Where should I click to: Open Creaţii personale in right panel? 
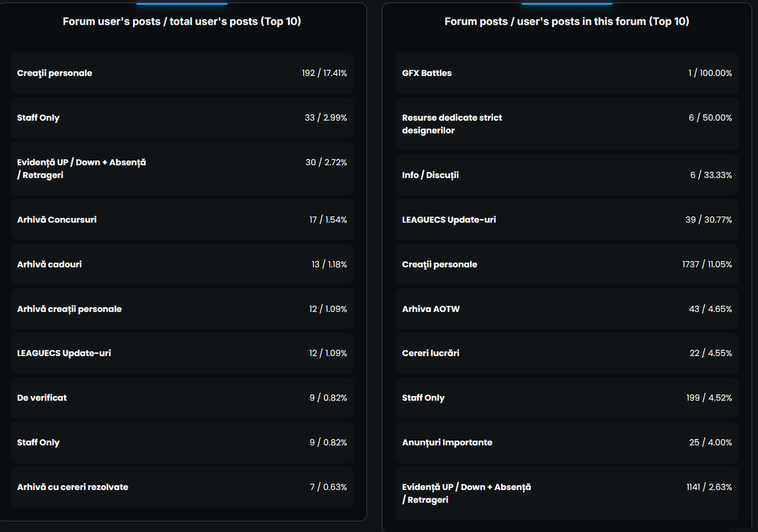(439, 265)
